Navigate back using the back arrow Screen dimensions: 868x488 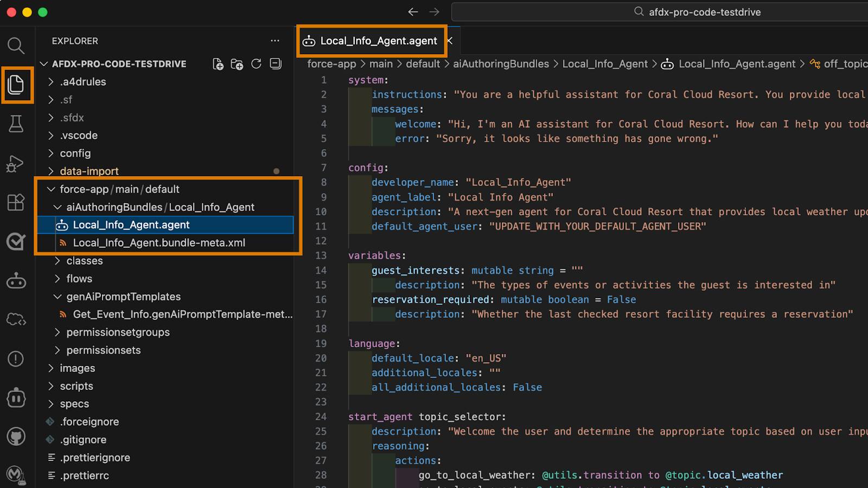click(413, 11)
